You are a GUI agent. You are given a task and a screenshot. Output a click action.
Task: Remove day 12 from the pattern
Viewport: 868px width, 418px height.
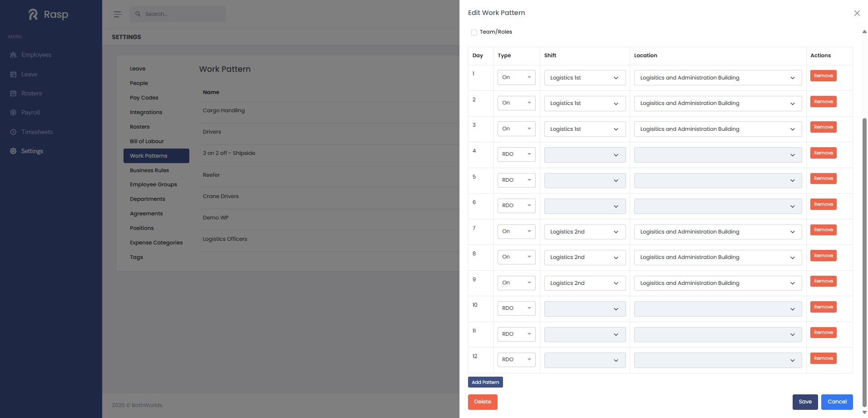823,358
